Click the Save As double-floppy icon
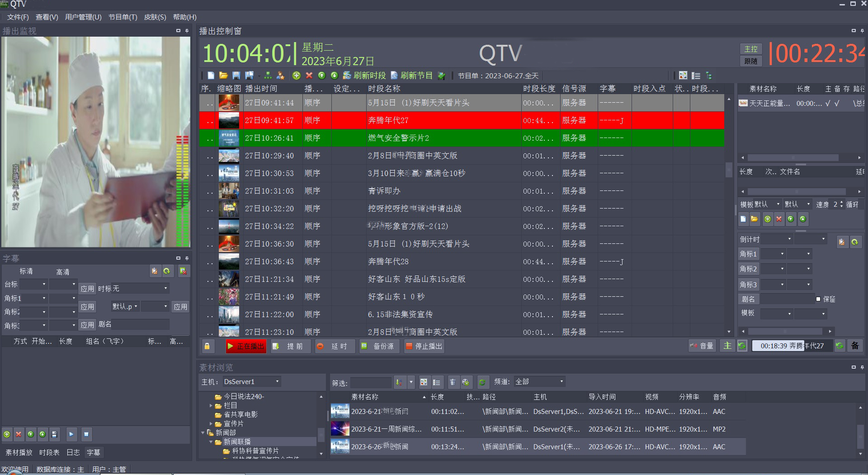This screenshot has width=868, height=475. point(249,76)
